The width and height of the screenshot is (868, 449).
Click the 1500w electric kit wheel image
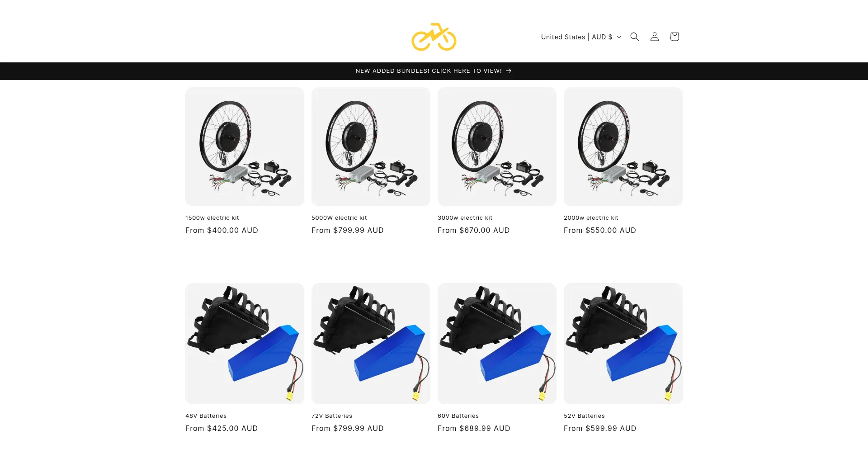(245, 147)
